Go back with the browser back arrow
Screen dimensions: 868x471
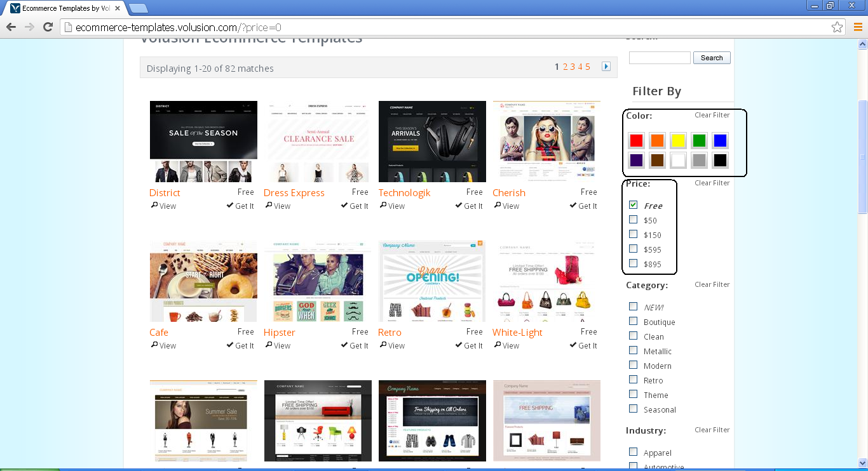click(11, 27)
